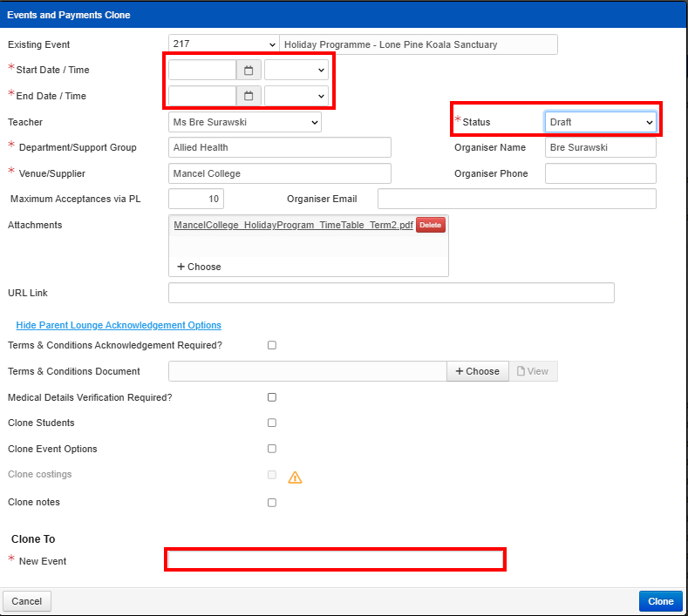
Task: Enable the Clone Students checkbox
Action: tap(272, 423)
